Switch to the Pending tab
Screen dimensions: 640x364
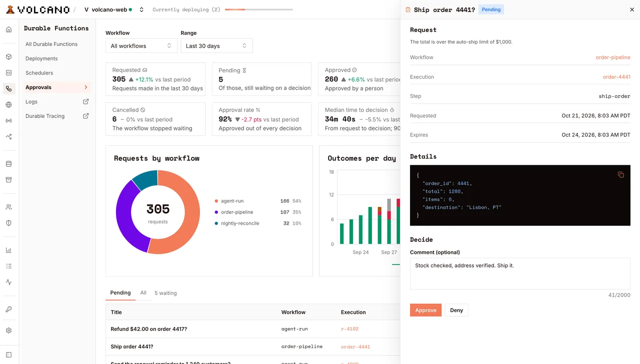pos(120,293)
